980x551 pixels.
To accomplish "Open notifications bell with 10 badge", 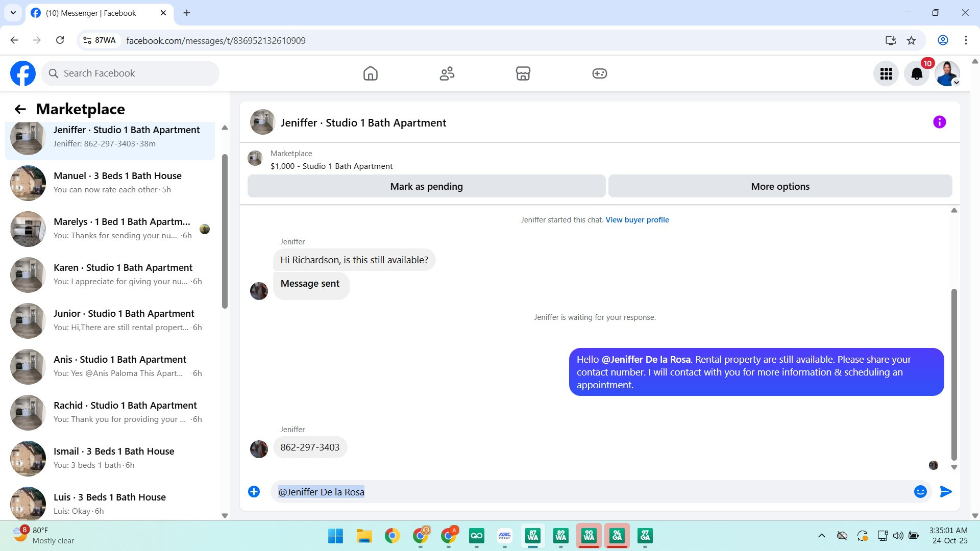I will (x=917, y=74).
